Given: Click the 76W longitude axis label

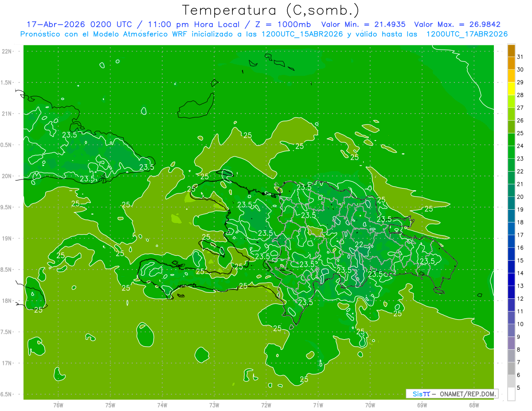Looking at the screenshot, I should click(58, 405).
